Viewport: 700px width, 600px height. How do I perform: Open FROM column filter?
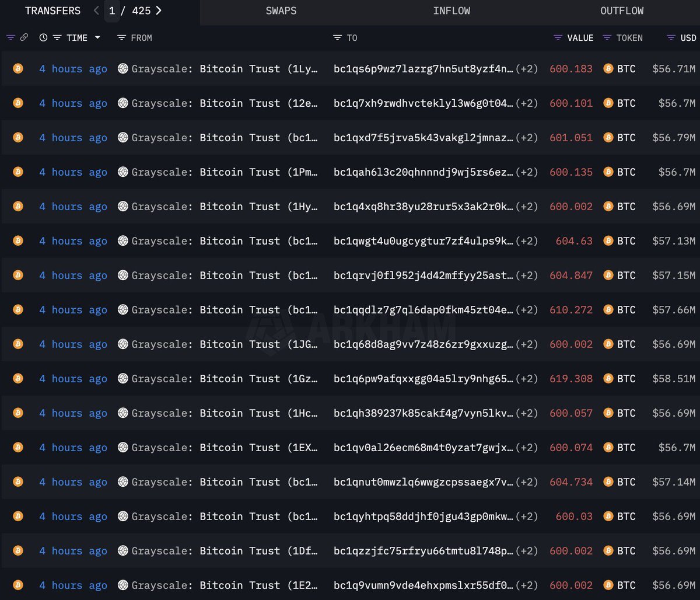(121, 37)
